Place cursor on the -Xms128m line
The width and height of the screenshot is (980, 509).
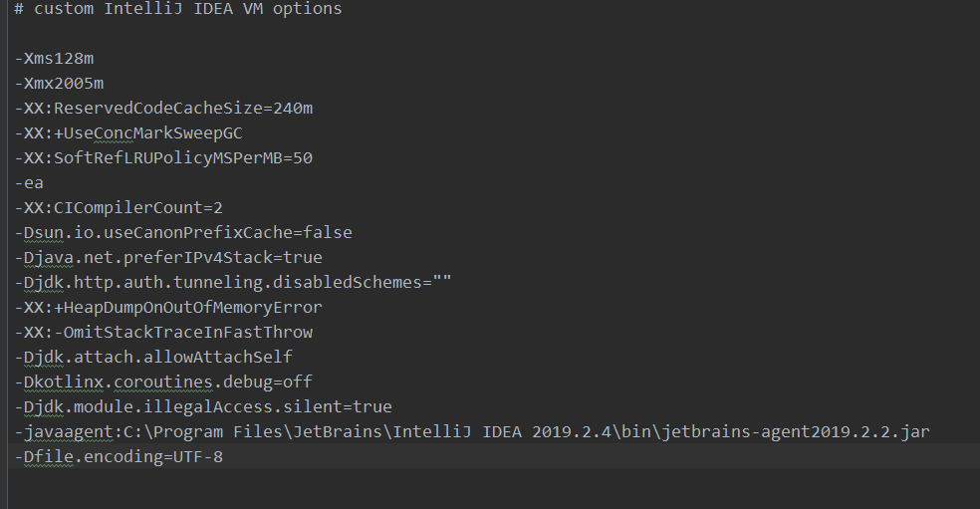[54, 58]
